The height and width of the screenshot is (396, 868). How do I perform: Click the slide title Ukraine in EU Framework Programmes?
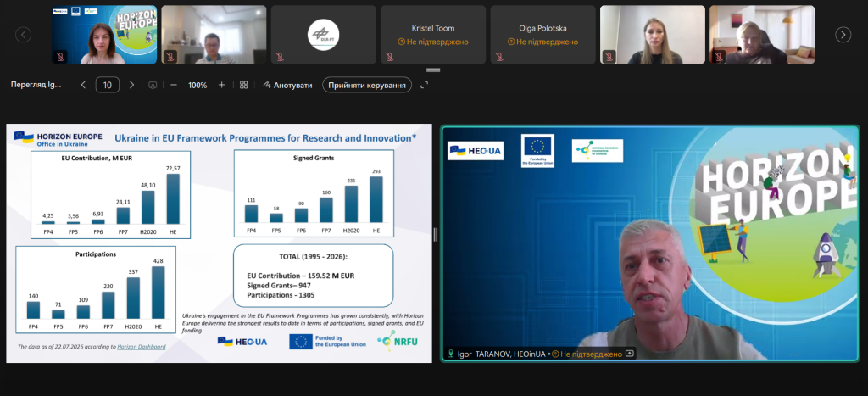pyautogui.click(x=265, y=138)
